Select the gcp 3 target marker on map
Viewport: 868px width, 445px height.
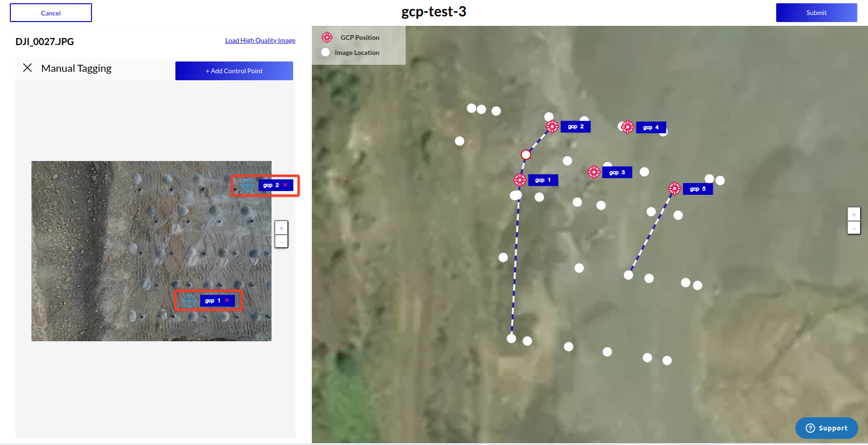click(594, 172)
